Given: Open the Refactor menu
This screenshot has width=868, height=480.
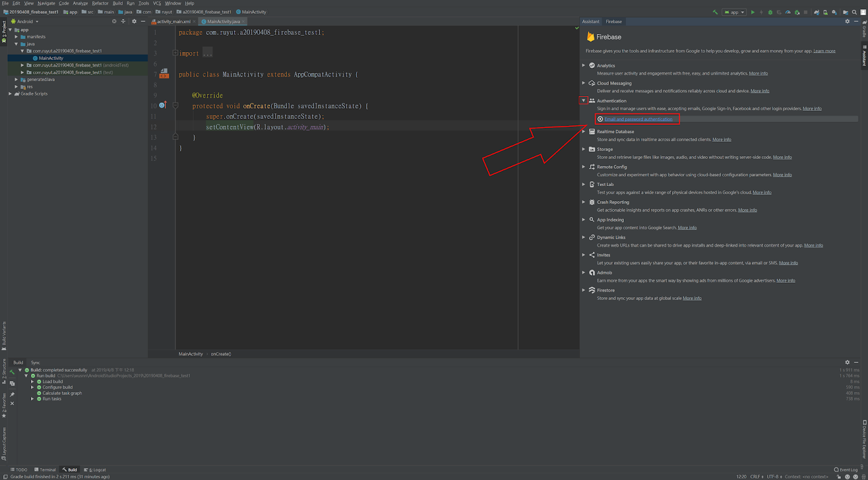Looking at the screenshot, I should tap(100, 3).
